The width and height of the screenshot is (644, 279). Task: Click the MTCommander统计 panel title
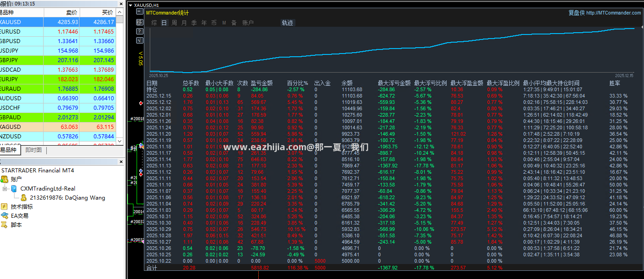tap(167, 13)
